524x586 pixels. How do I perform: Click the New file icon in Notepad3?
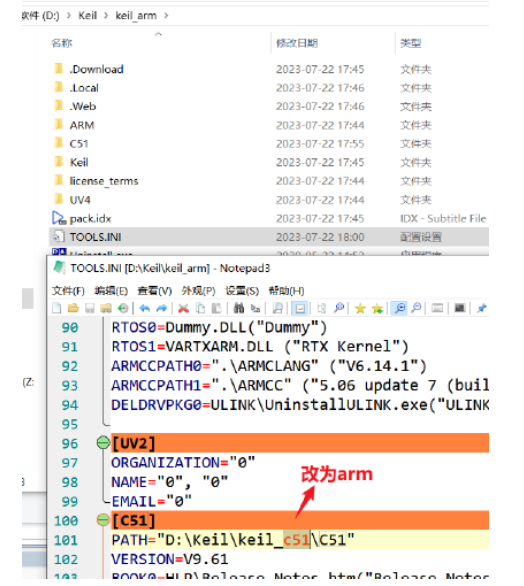coord(57,308)
